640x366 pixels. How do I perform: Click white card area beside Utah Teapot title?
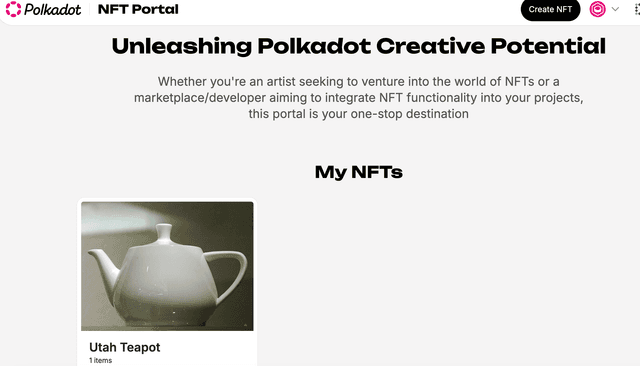(208, 349)
